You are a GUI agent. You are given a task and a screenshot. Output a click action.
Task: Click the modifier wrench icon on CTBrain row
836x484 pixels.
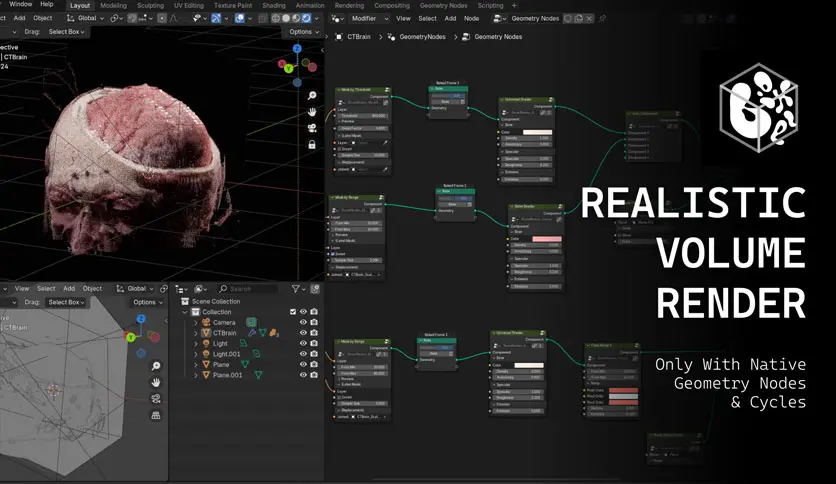coord(252,333)
